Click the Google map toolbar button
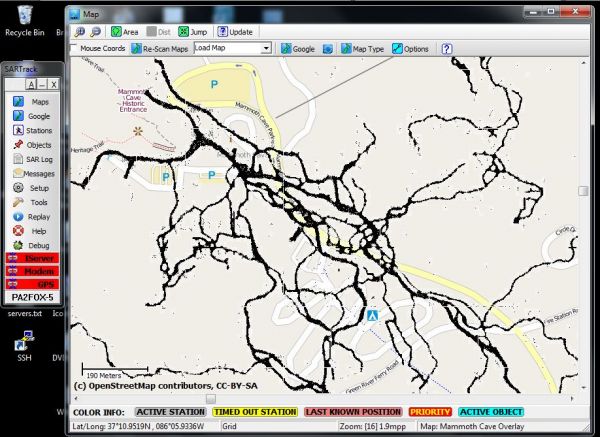 point(298,49)
